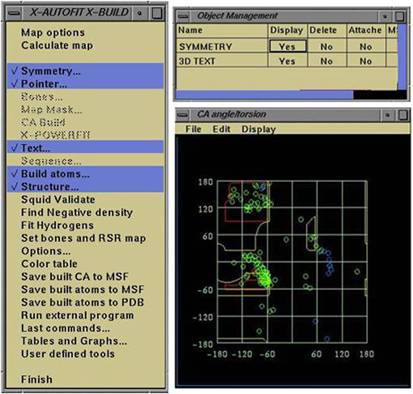The width and height of the screenshot is (413, 394).
Task: Open the Options... dialog entry
Action: 46,251
